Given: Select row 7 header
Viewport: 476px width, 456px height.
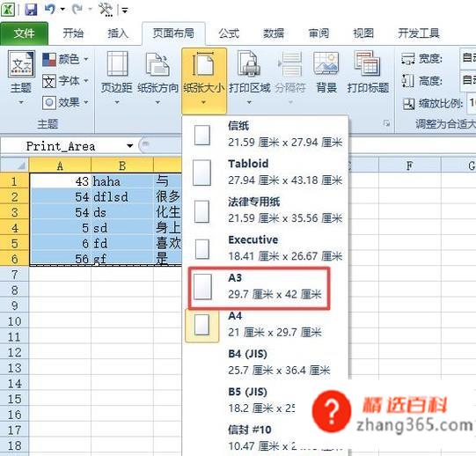Looking at the screenshot, I should click(x=15, y=275).
